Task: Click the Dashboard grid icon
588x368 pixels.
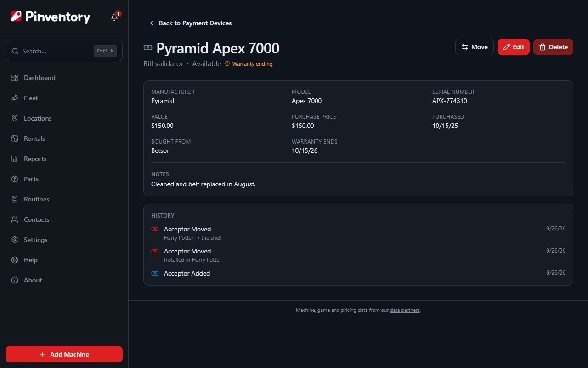Action: click(x=15, y=78)
